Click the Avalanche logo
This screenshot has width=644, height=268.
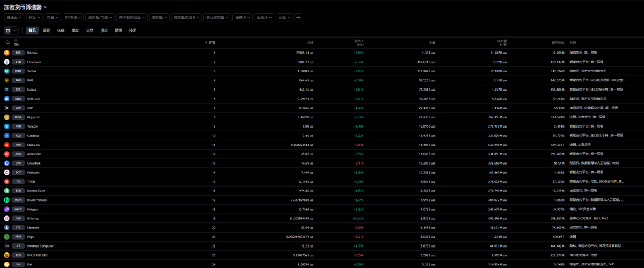pos(7,154)
